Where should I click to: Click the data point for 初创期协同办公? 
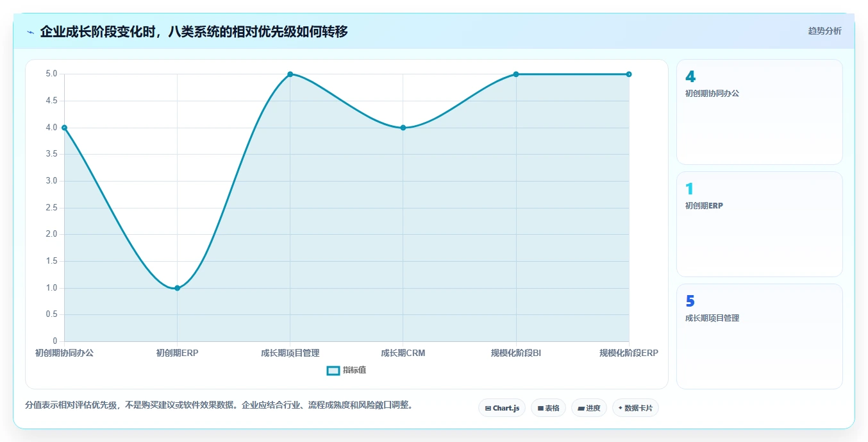pyautogui.click(x=65, y=128)
